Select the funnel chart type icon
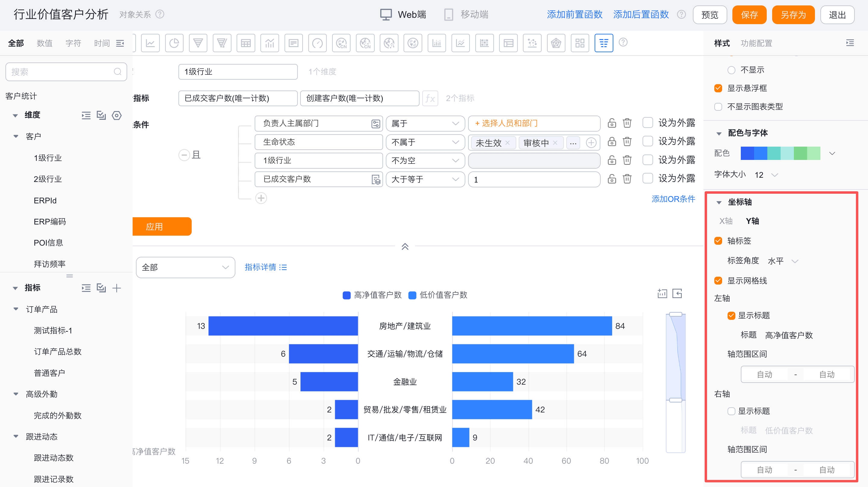Screen dimensions: 868x487 (x=198, y=43)
